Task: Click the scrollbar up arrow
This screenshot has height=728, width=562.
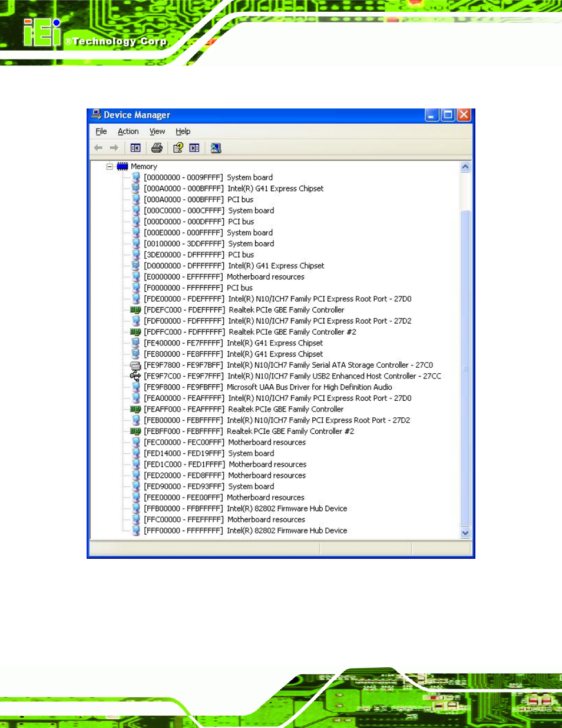Action: (465, 167)
